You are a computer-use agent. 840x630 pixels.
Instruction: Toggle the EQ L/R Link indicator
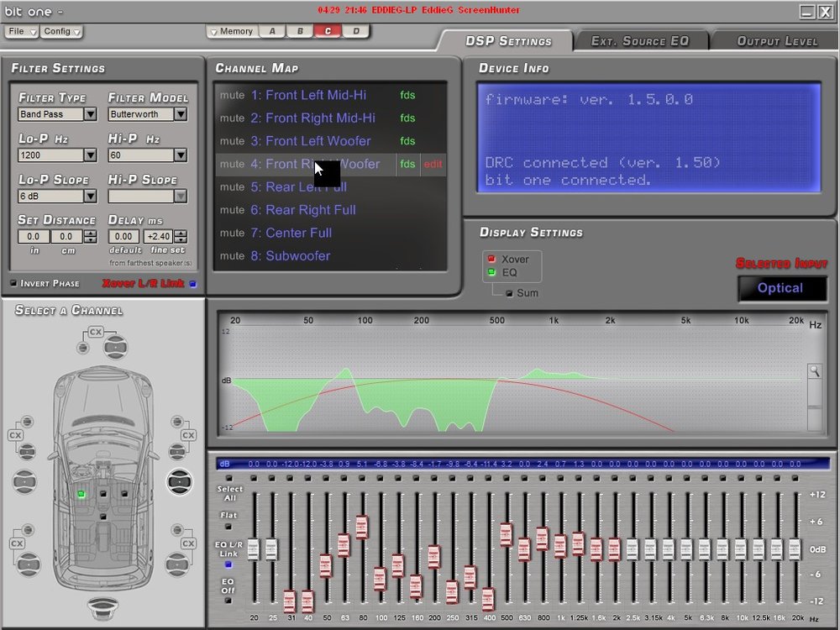[228, 564]
